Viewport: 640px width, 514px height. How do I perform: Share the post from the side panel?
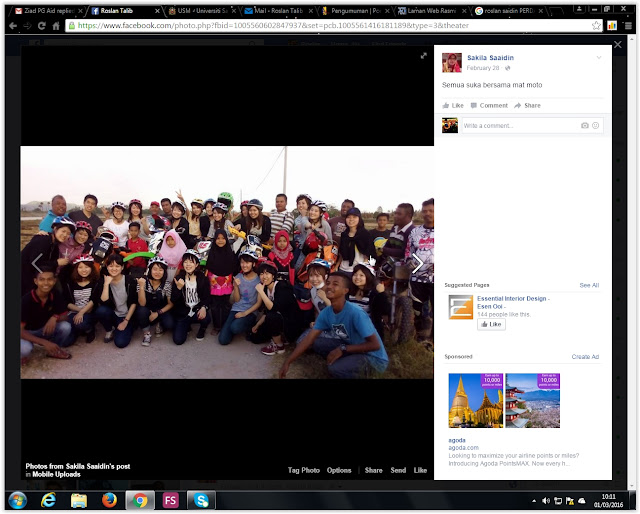click(x=527, y=105)
